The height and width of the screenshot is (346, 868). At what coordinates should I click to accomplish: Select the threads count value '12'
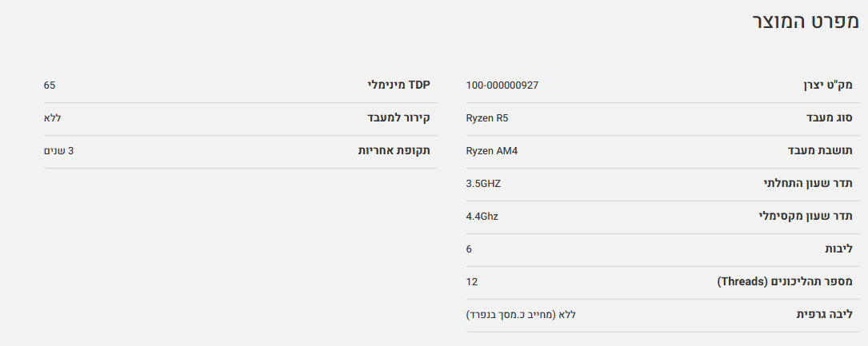(472, 281)
